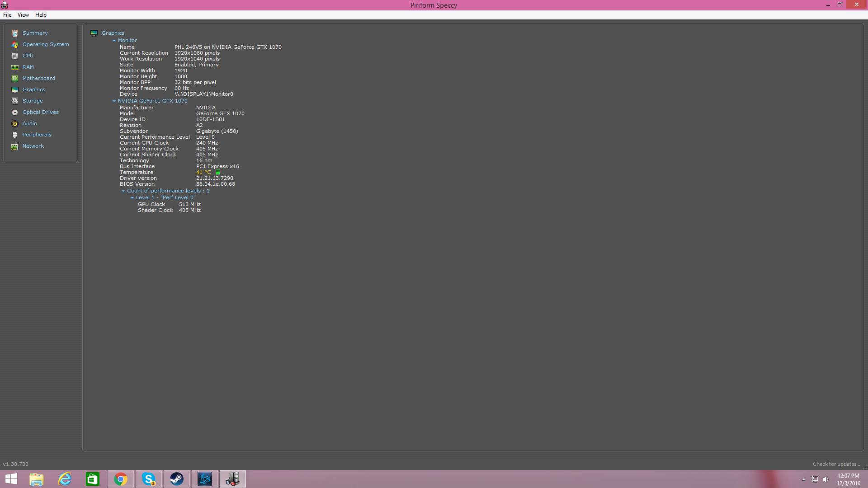Open the Storage drive icon
The image size is (868, 488).
pyautogui.click(x=15, y=101)
